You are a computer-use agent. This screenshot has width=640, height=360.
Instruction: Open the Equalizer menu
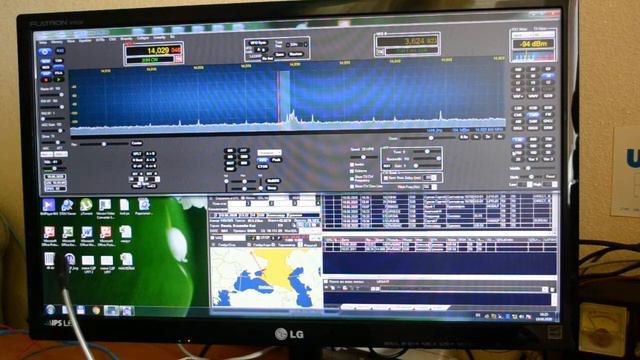[85, 42]
